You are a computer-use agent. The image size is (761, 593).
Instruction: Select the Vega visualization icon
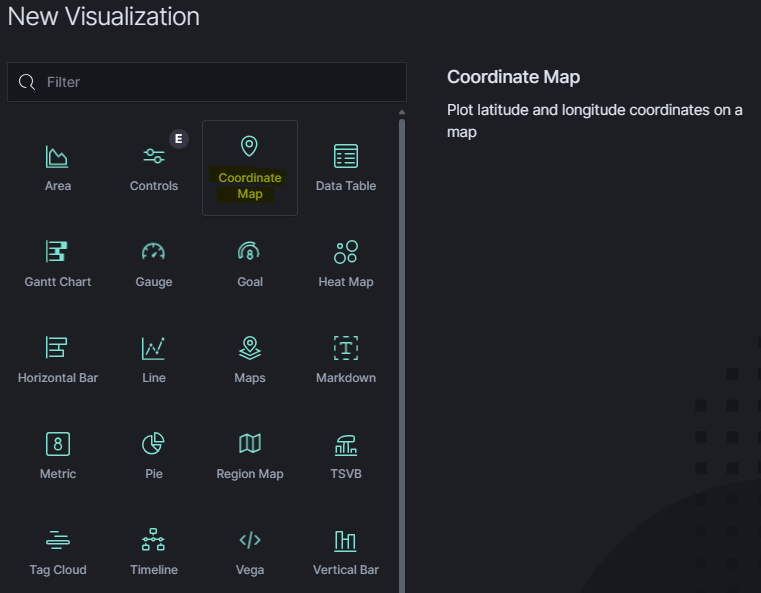tap(250, 540)
